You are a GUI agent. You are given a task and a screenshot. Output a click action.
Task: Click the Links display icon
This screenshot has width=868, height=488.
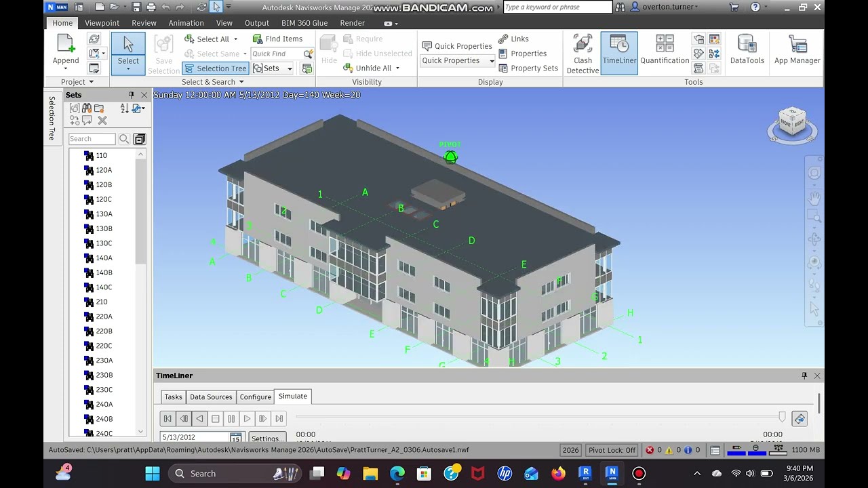(503, 39)
